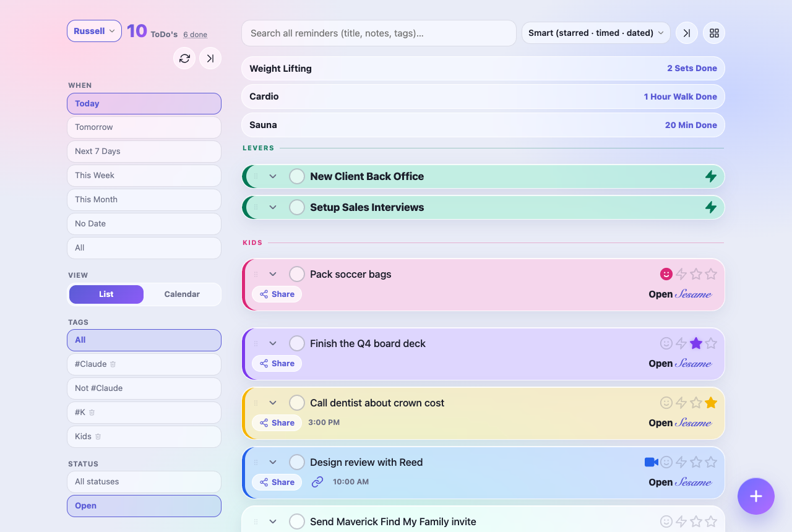Check off Design review with Reed
Viewport: 792px width, 532px height.
point(297,462)
